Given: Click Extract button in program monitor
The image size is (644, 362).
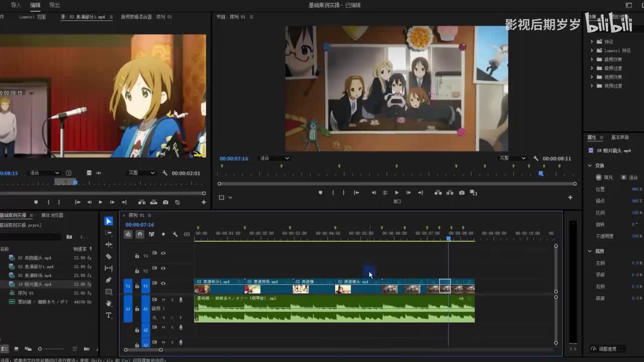Looking at the screenshot, I should tap(450, 193).
